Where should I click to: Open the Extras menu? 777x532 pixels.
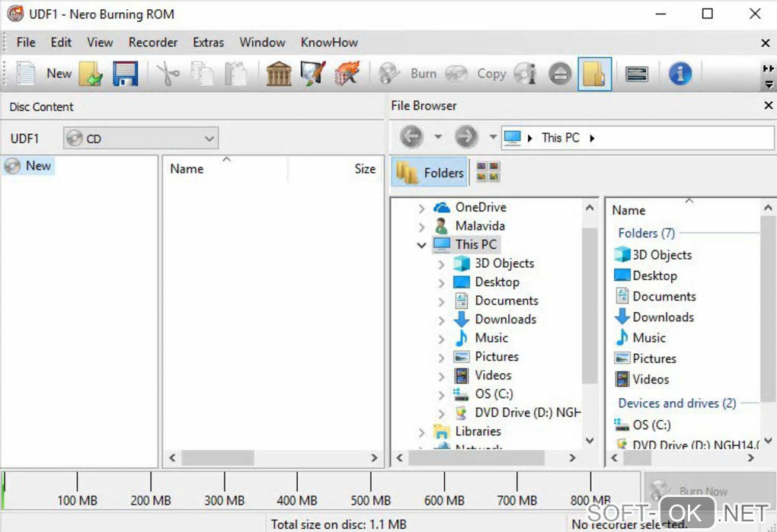208,43
